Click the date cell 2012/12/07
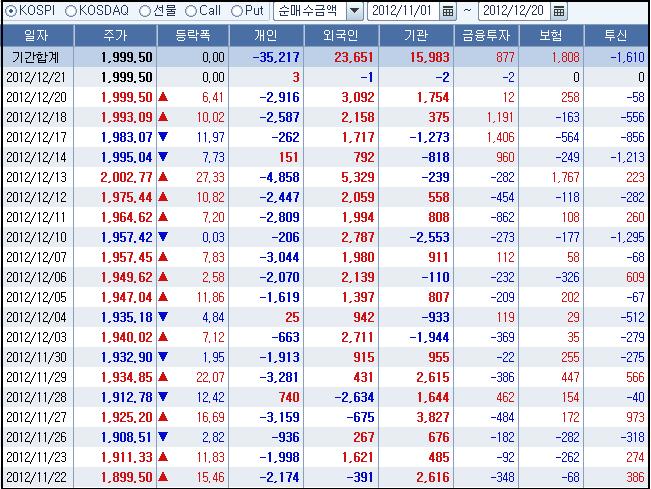Image resolution: width=651 pixels, height=489 pixels. (37, 257)
